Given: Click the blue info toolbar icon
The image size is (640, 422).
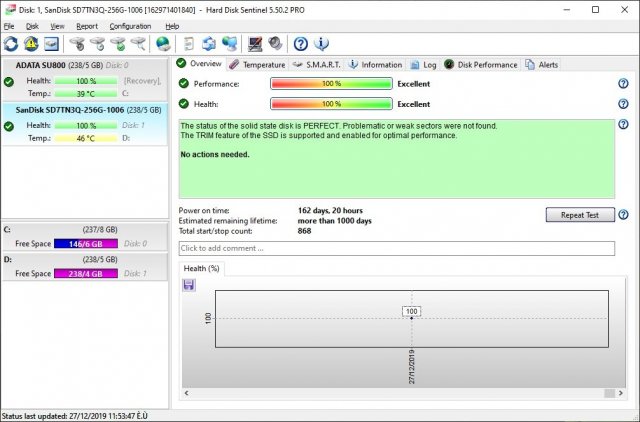Looking at the screenshot, I should click(321, 44).
